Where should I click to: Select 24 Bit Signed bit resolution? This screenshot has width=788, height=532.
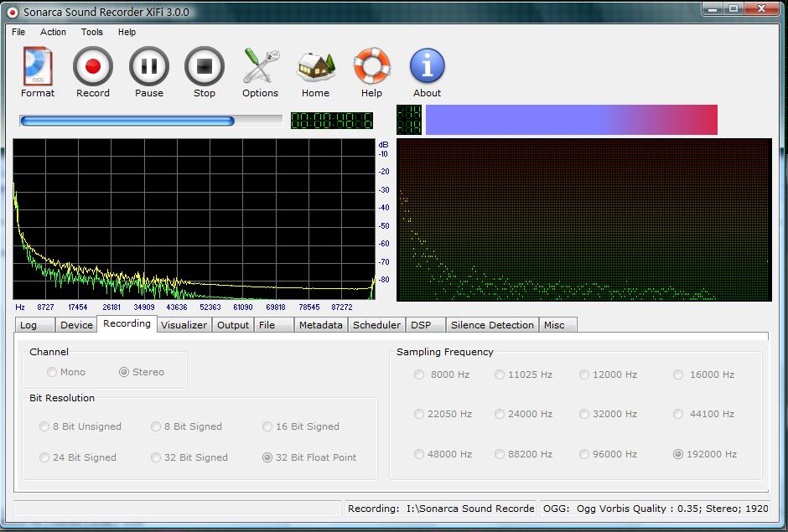tap(75, 457)
